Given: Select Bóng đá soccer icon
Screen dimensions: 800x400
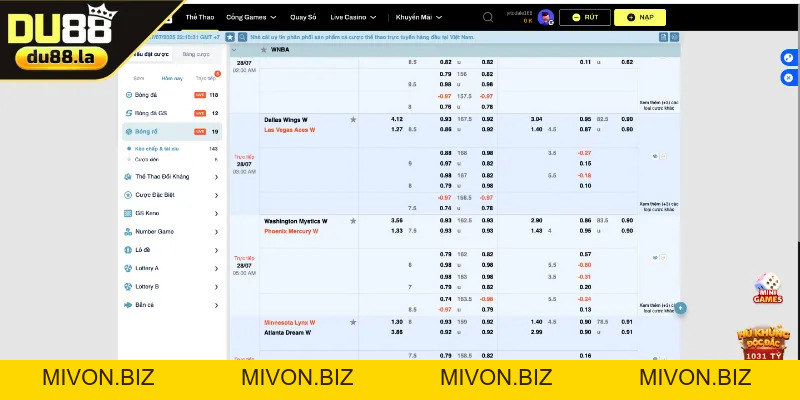Looking at the screenshot, I should (x=129, y=95).
